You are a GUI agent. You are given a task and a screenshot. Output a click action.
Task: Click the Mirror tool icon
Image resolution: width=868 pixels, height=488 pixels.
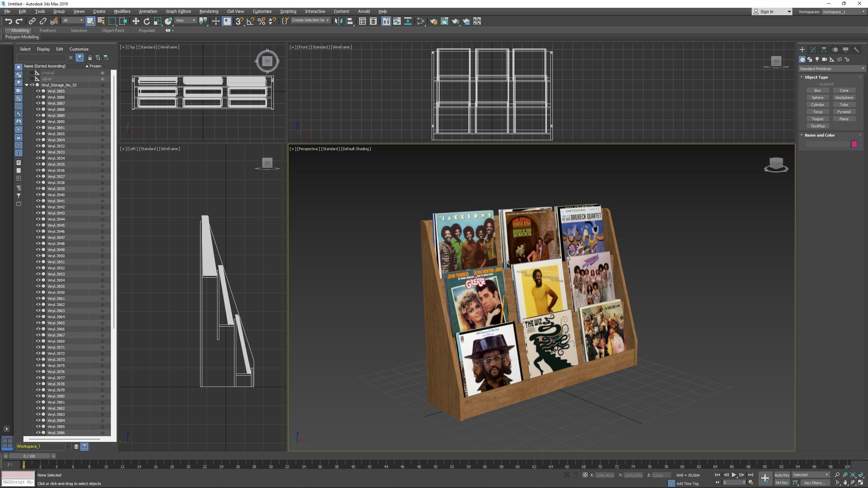[338, 21]
